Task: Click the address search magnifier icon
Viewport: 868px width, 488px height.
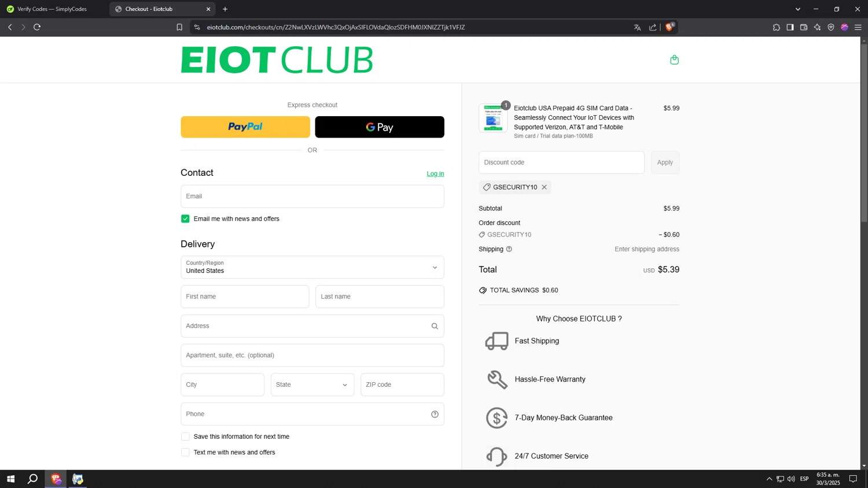Action: pos(435,326)
